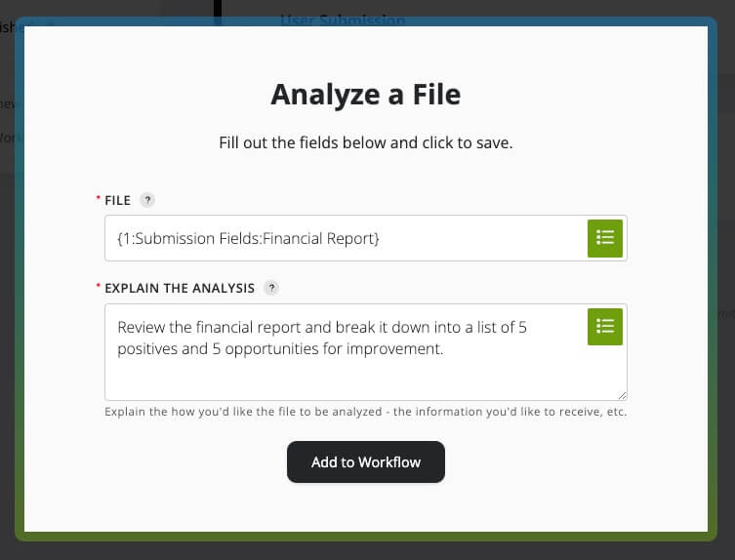Grab the textarea resize handle corner
This screenshot has width=735, height=560.
622,394
